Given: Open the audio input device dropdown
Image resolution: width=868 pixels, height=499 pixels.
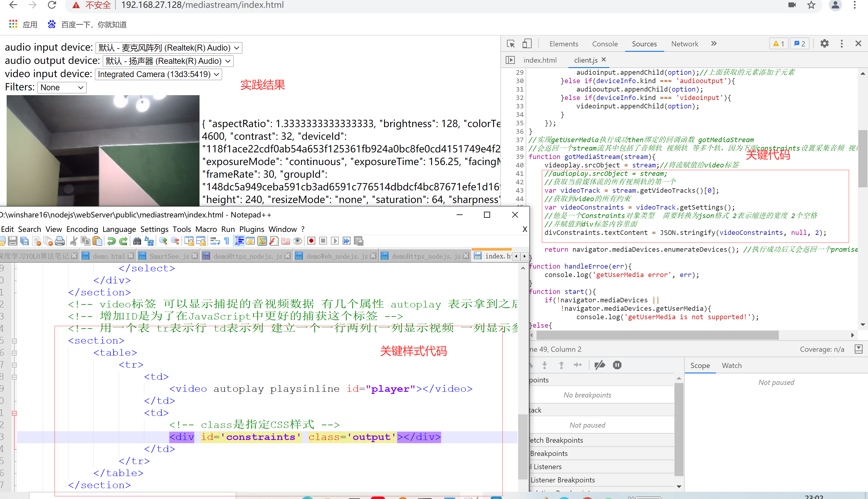Looking at the screenshot, I should click(169, 48).
